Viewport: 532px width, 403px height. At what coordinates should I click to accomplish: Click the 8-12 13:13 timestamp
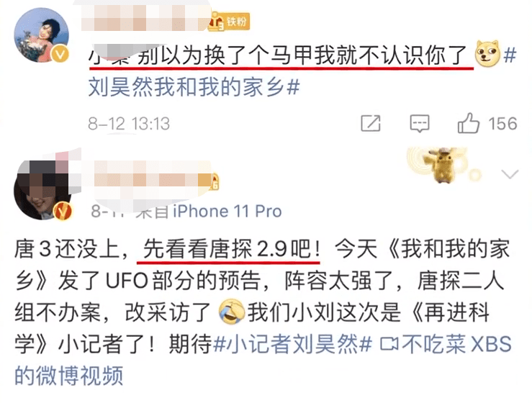tap(129, 124)
